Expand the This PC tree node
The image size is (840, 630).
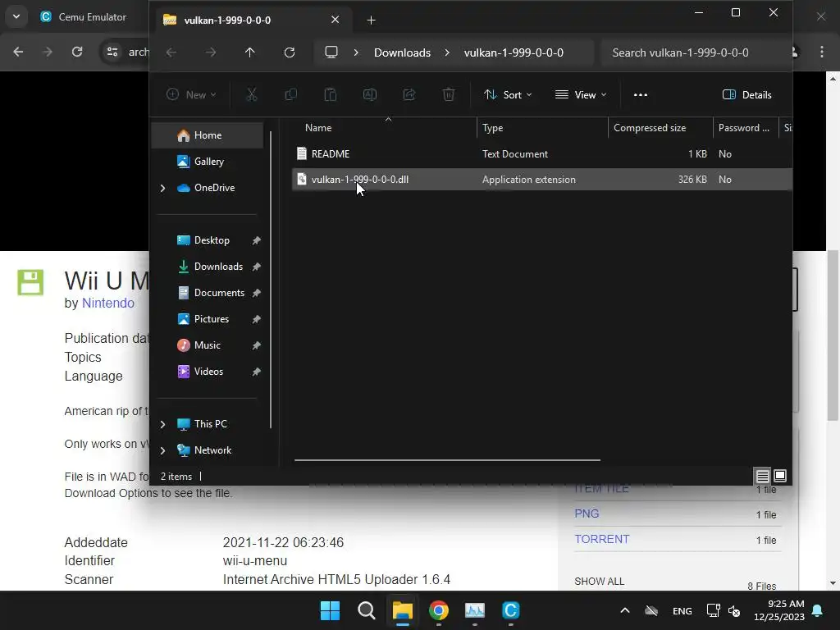click(163, 424)
